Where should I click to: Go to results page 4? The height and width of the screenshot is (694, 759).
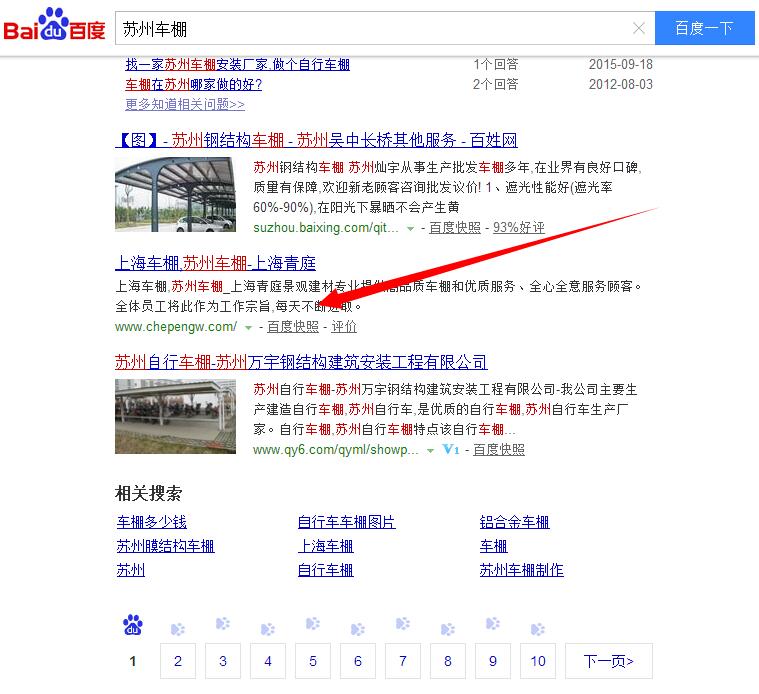[x=268, y=661]
